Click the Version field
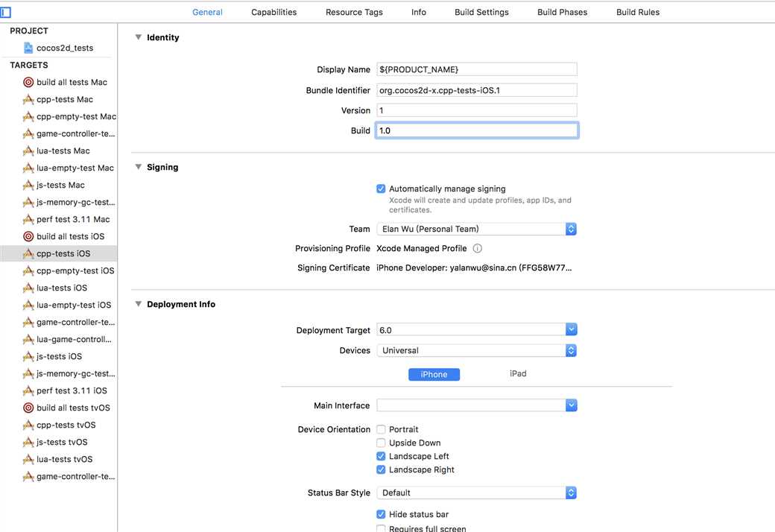The height and width of the screenshot is (532, 775). tap(476, 110)
